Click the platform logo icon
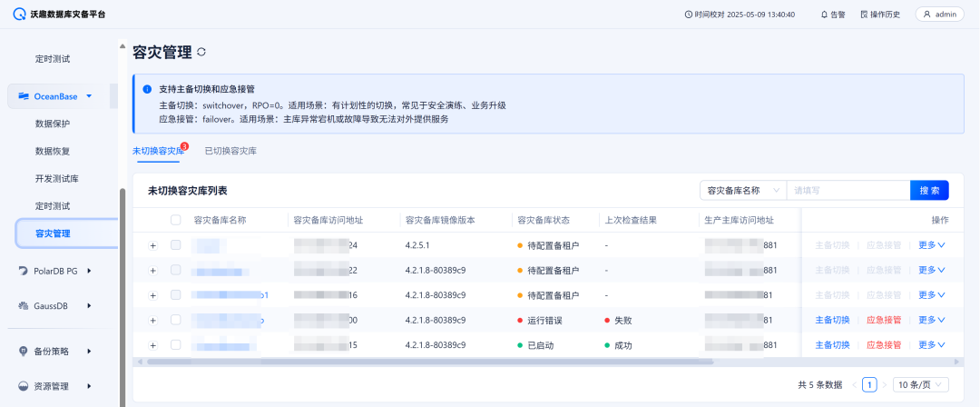This screenshot has width=980, height=407. [x=19, y=14]
